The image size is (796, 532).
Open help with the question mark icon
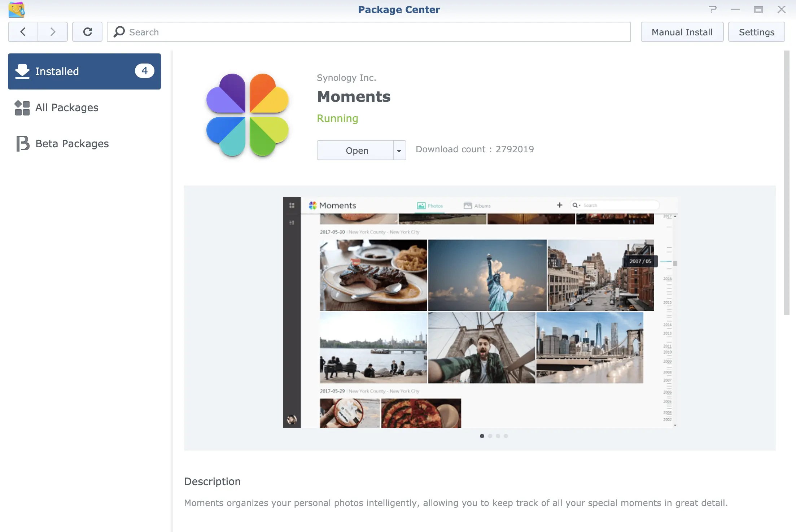point(712,9)
